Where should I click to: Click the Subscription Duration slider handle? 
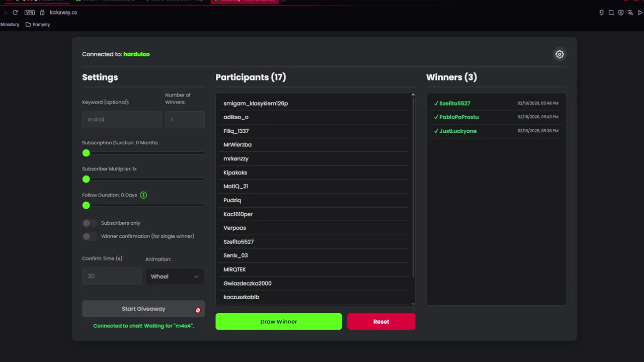click(x=86, y=153)
